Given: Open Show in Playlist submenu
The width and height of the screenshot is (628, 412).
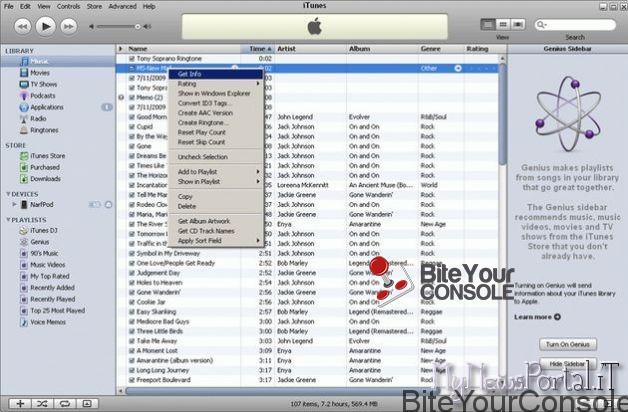Looking at the screenshot, I should click(216, 182).
